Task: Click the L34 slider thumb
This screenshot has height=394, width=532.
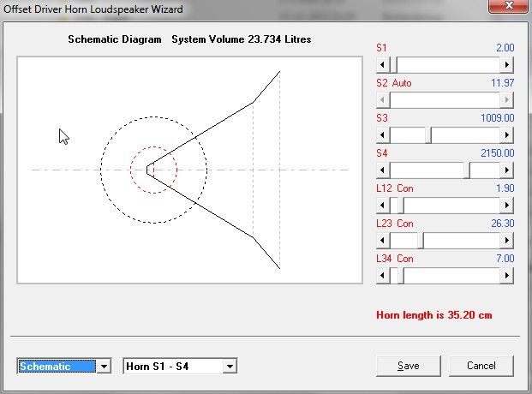Action: coord(400,275)
